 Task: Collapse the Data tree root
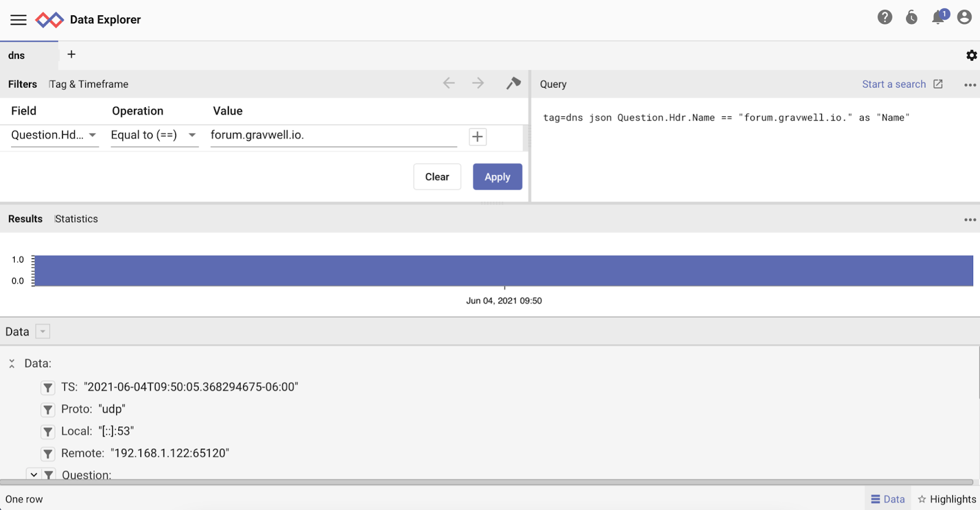click(x=12, y=364)
